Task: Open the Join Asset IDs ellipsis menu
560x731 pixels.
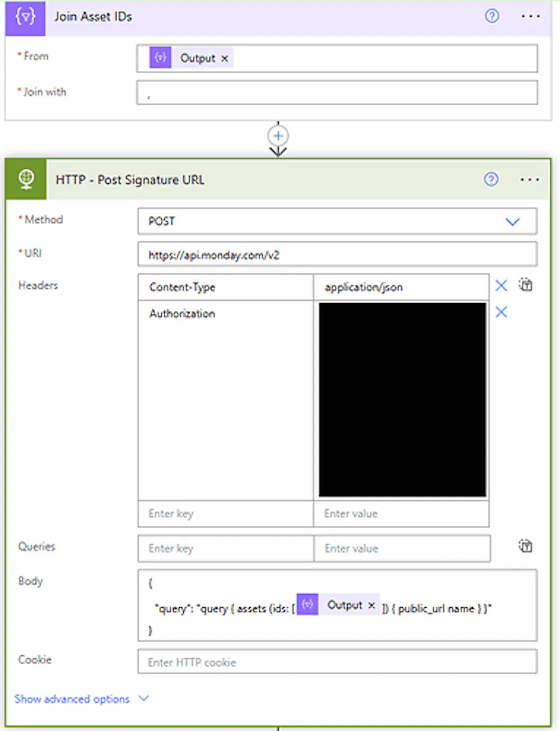Action: [x=530, y=16]
